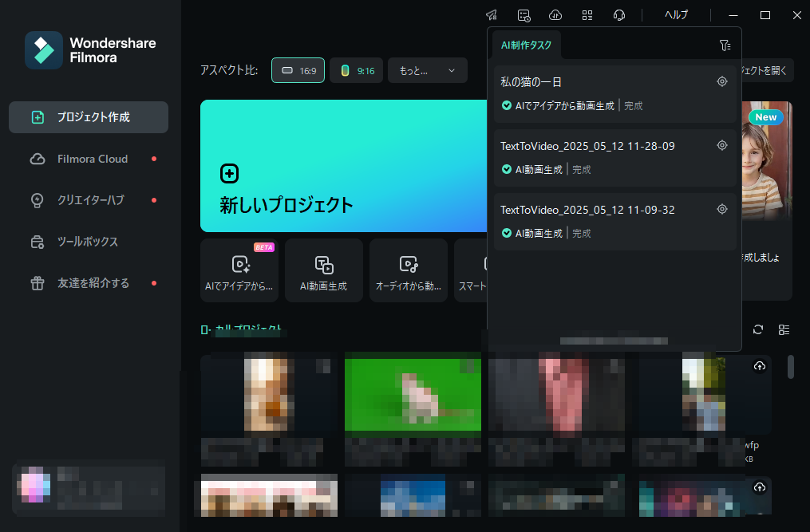810x532 pixels.
Task: Click the AIでアイデアから動画生成 完成 status
Action: pyautogui.click(x=572, y=106)
